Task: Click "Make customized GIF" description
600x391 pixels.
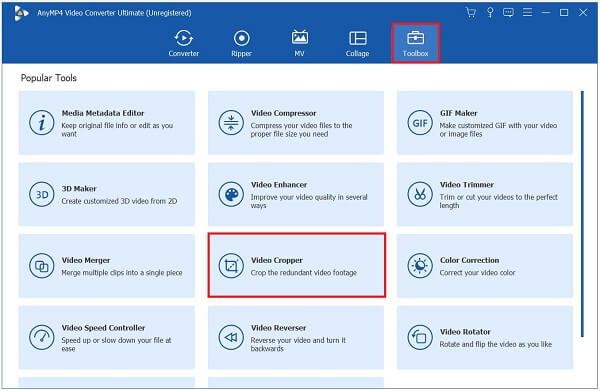Action: tap(498, 130)
